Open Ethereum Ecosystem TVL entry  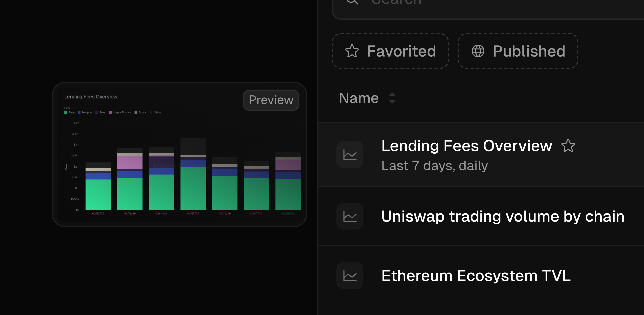[476, 275]
